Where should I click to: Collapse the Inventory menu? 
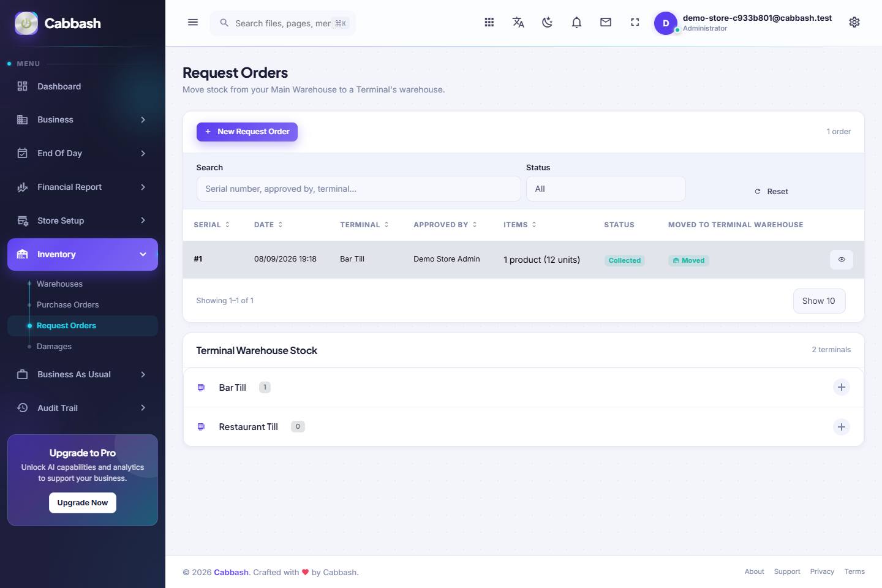(x=83, y=254)
